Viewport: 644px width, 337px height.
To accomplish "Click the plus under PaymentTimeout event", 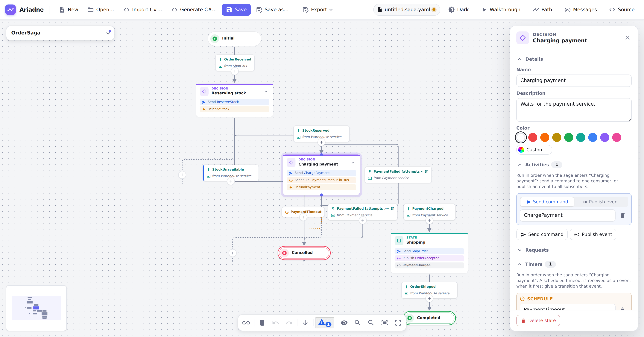I will pyautogui.click(x=303, y=217).
